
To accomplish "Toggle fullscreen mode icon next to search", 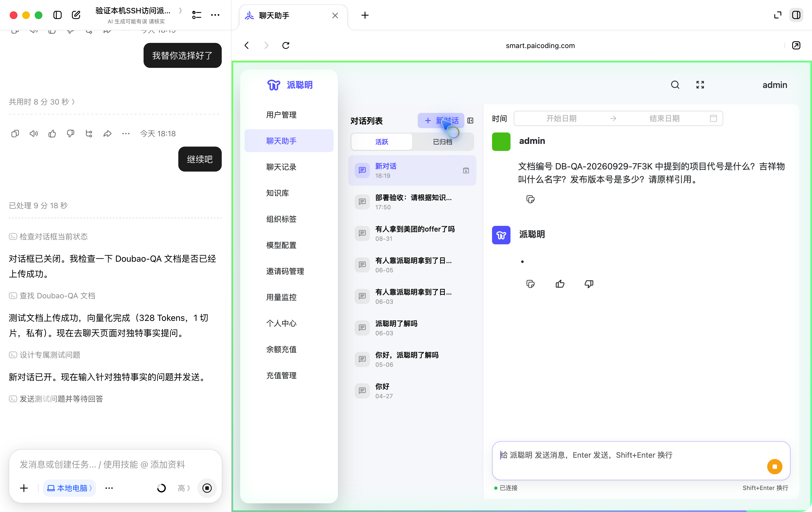I will (x=700, y=85).
